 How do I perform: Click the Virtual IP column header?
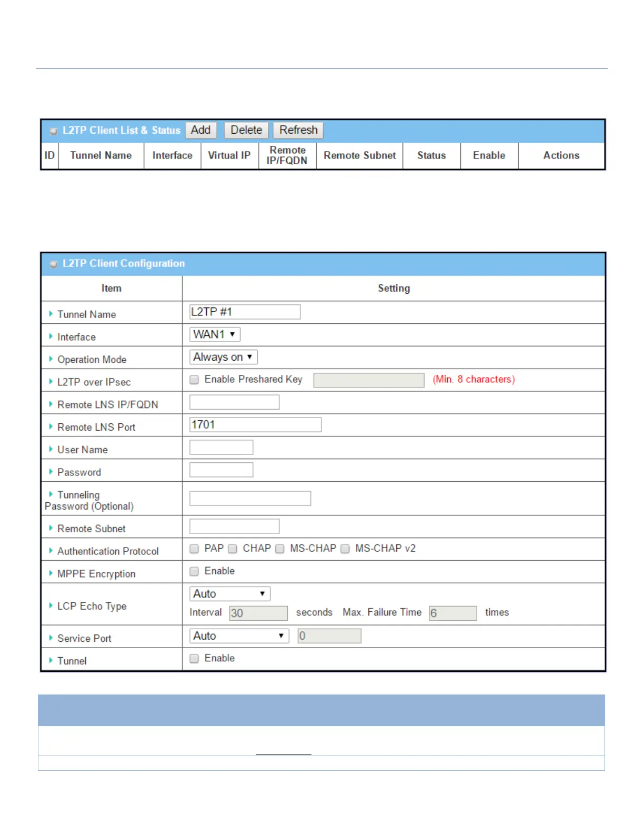coord(229,156)
